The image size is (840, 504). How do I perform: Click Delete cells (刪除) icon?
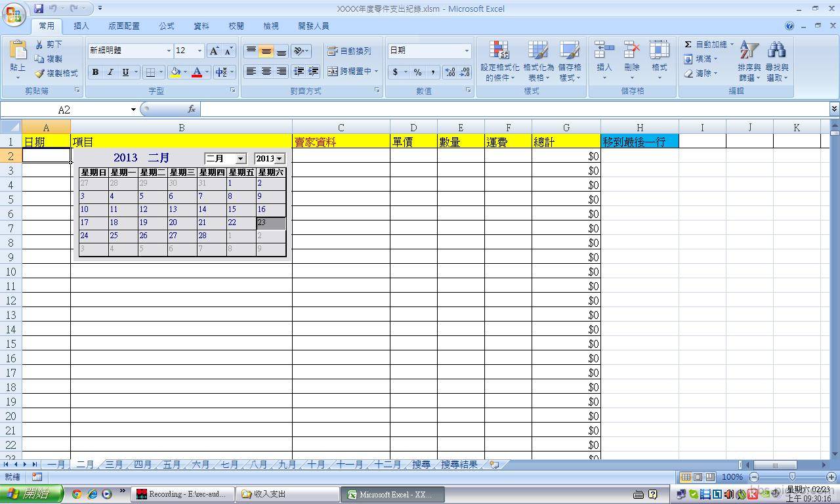[x=632, y=50]
